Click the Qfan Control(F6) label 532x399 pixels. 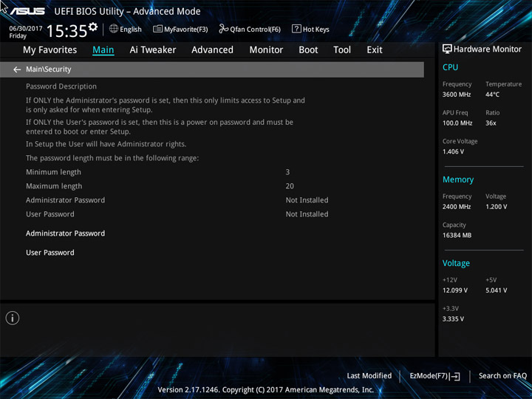coord(255,30)
